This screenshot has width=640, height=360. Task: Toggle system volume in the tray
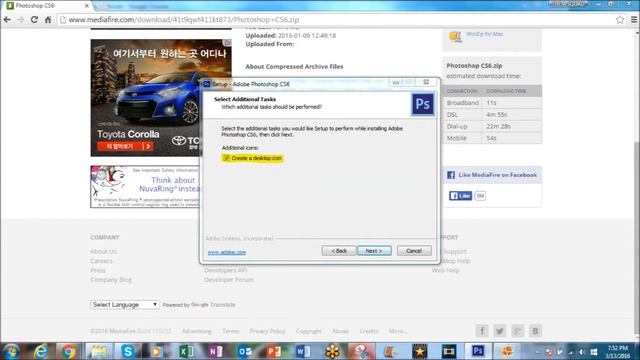click(x=582, y=352)
